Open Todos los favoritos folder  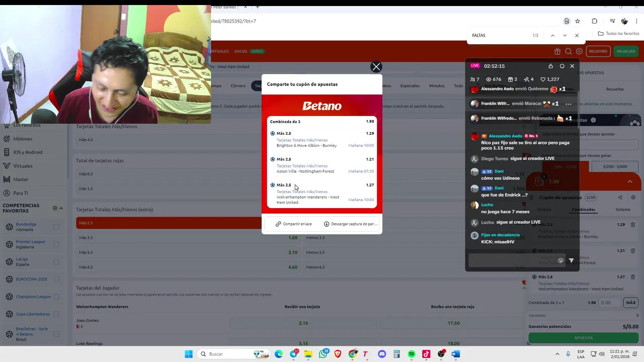point(618,34)
